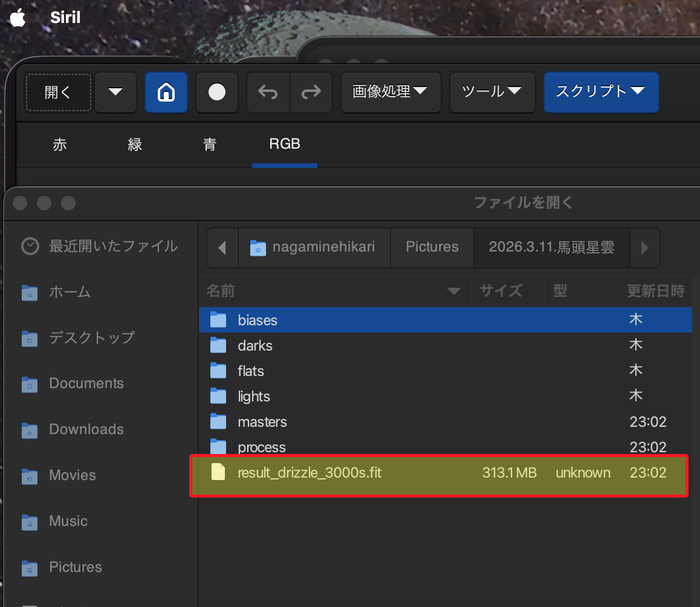Viewport: 700px width, 607px height.
Task: Select result_drizzle_3000s.fit file
Action: click(309, 473)
